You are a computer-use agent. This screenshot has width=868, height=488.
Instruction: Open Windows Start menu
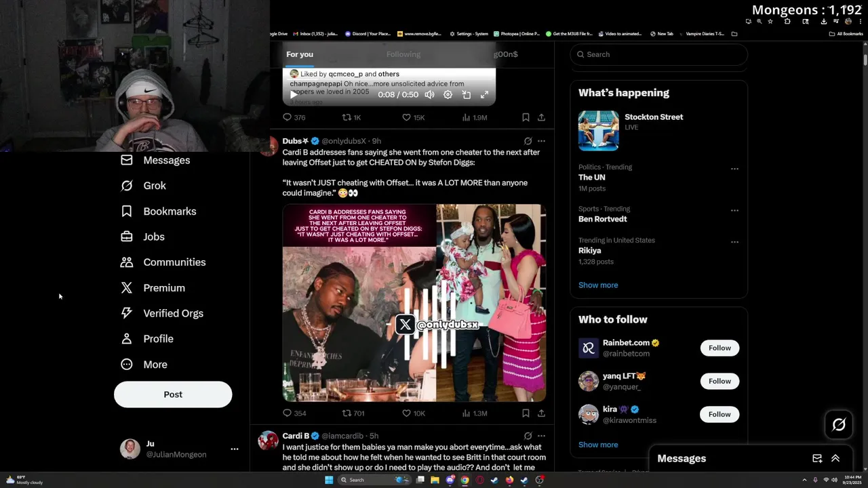[x=329, y=480]
